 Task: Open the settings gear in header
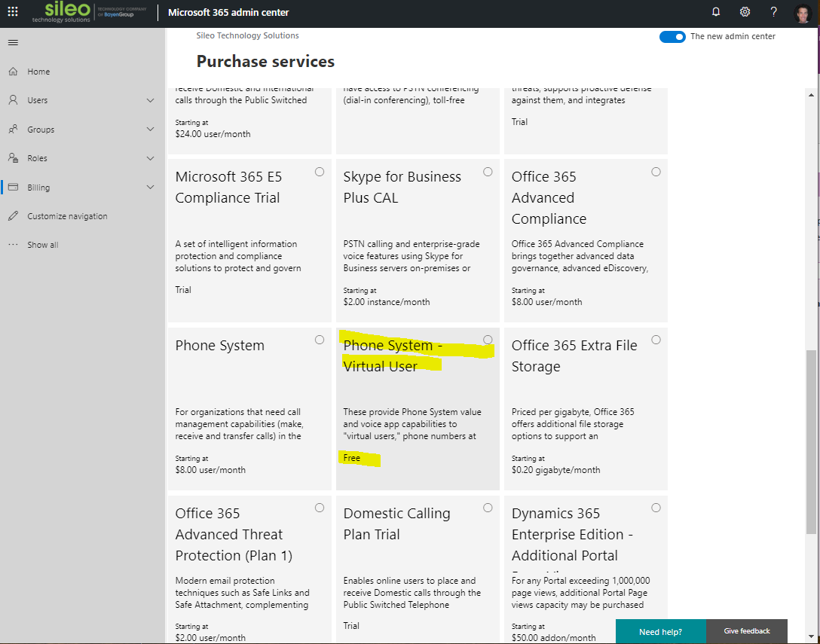point(745,12)
